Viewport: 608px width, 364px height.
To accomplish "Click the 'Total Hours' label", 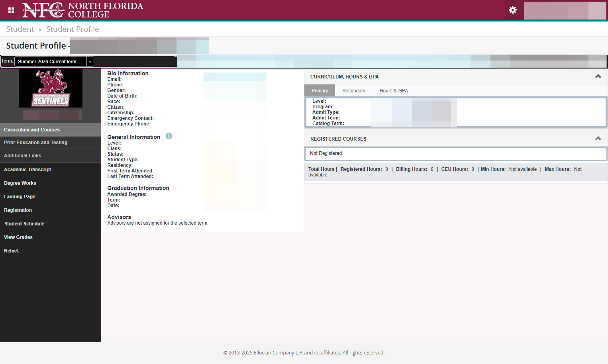I will (x=322, y=169).
